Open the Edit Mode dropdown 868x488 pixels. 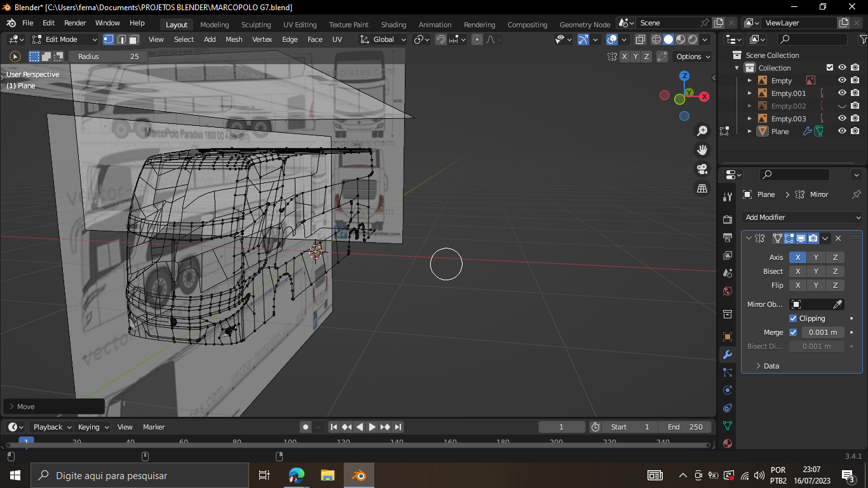tap(65, 39)
